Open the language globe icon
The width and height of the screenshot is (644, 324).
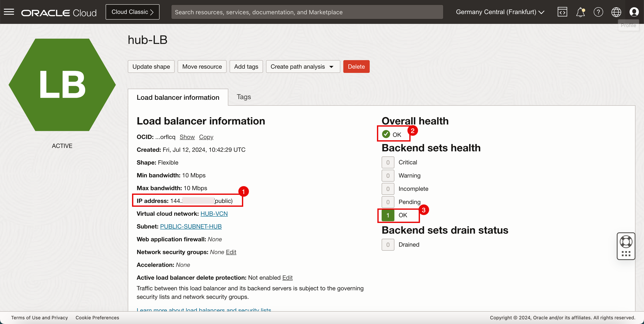[x=616, y=12]
